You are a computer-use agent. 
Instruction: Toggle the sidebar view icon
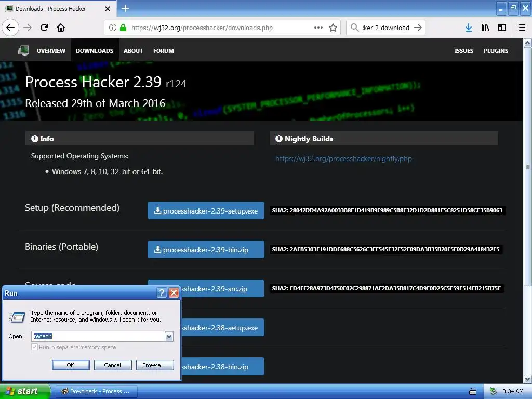pyautogui.click(x=502, y=28)
